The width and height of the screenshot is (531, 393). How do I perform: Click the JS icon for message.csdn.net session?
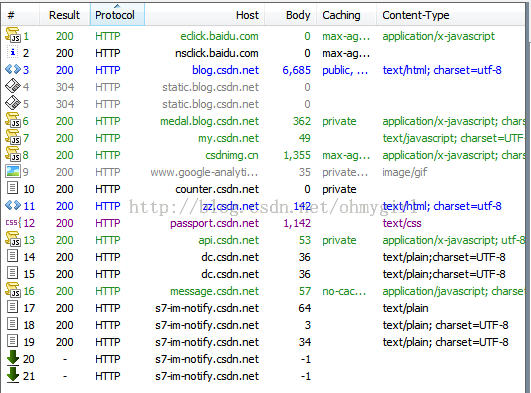click(x=13, y=290)
